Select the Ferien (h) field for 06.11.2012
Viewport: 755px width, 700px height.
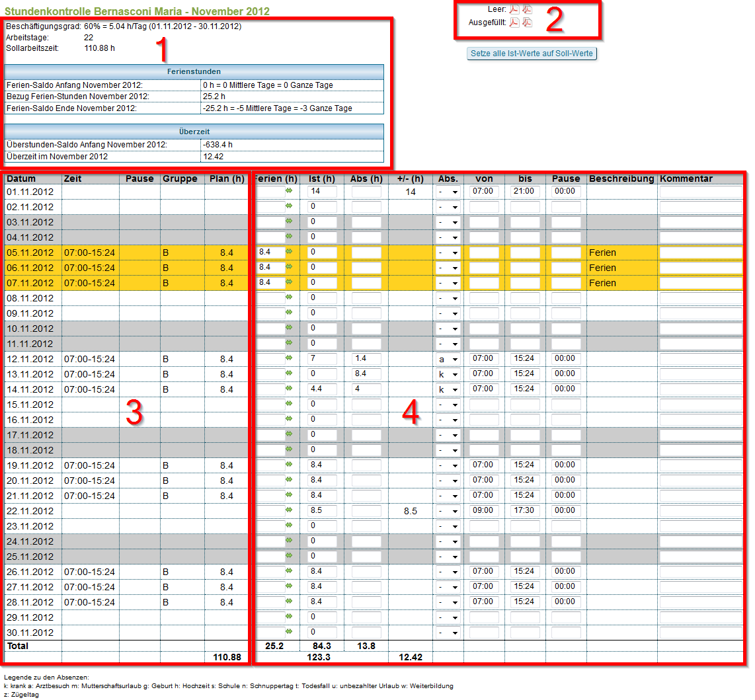[x=271, y=267]
